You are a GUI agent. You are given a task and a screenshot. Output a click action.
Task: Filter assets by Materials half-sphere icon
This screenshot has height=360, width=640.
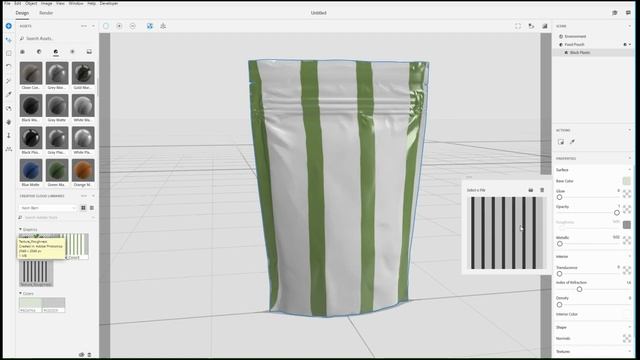tap(39, 52)
